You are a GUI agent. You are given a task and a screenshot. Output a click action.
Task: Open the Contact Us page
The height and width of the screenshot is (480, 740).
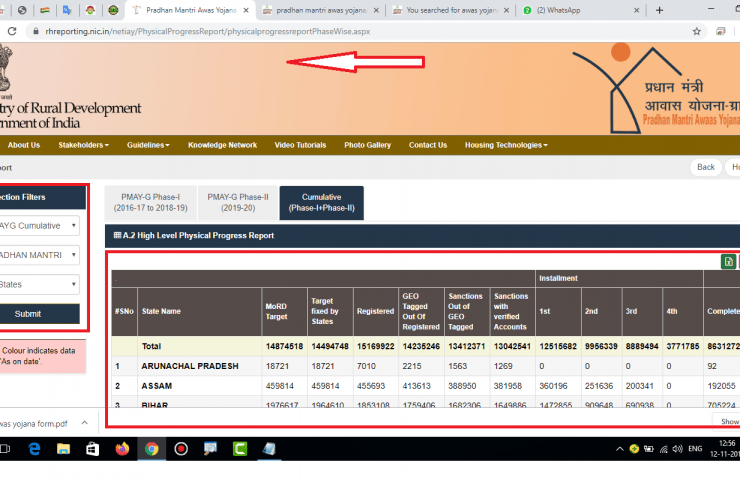point(428,145)
